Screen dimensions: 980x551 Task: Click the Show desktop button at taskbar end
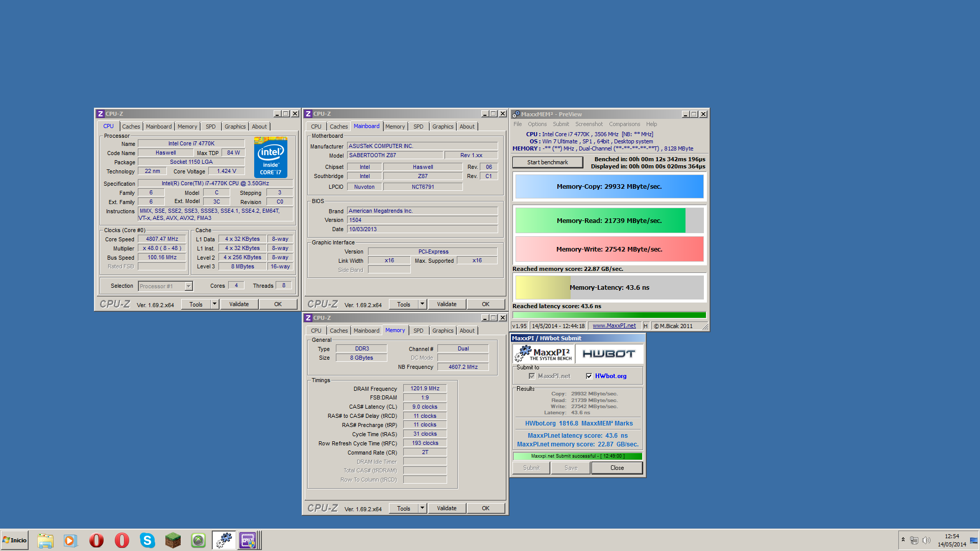(974, 540)
